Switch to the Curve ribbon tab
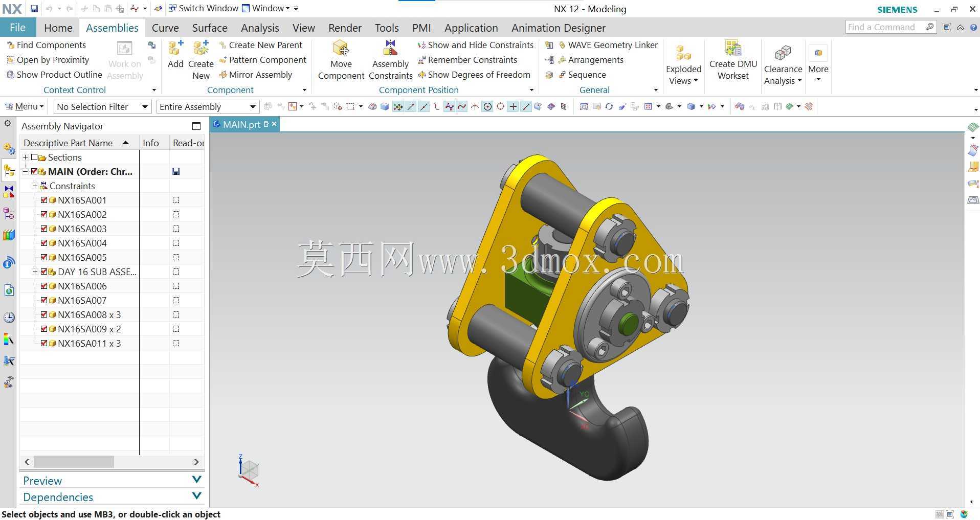The height and width of the screenshot is (520, 980). 165,28
